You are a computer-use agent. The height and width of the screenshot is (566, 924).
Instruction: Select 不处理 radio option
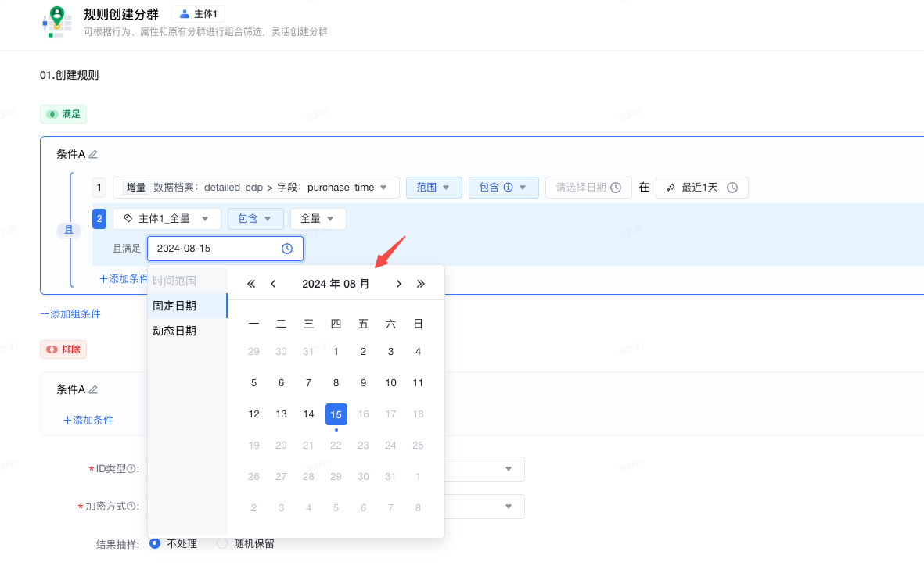point(155,543)
